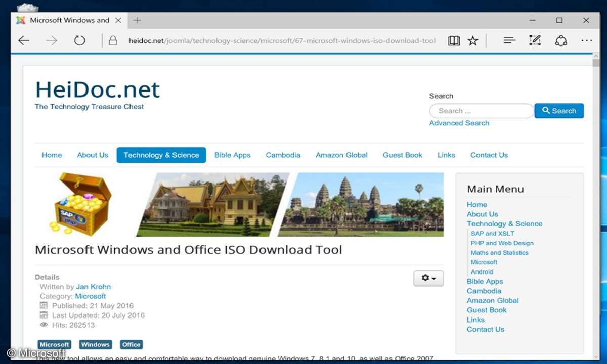
Task: Maximize the Edge browser window
Action: [x=559, y=20]
